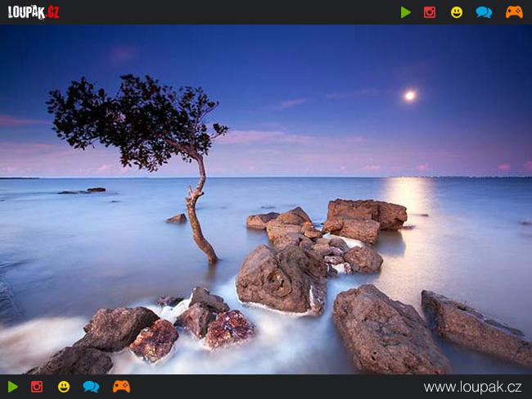Click the orange gamepad icon in bottom bar

(121, 387)
